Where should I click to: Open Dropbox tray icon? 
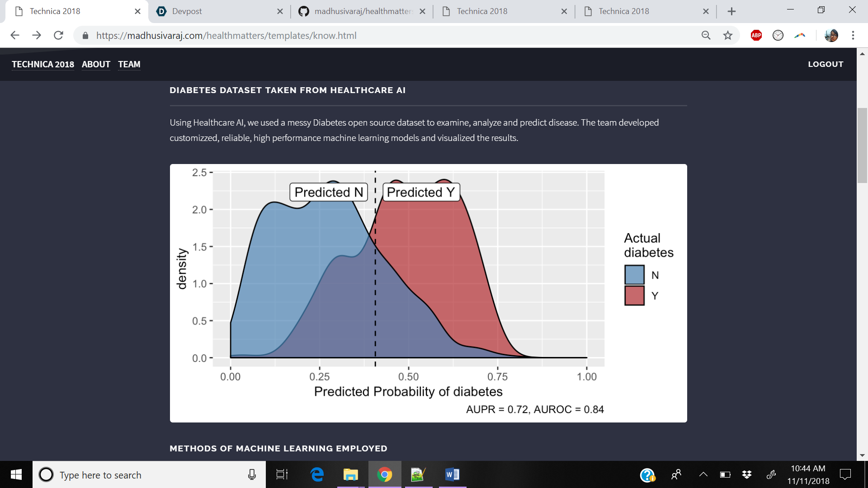coord(747,474)
